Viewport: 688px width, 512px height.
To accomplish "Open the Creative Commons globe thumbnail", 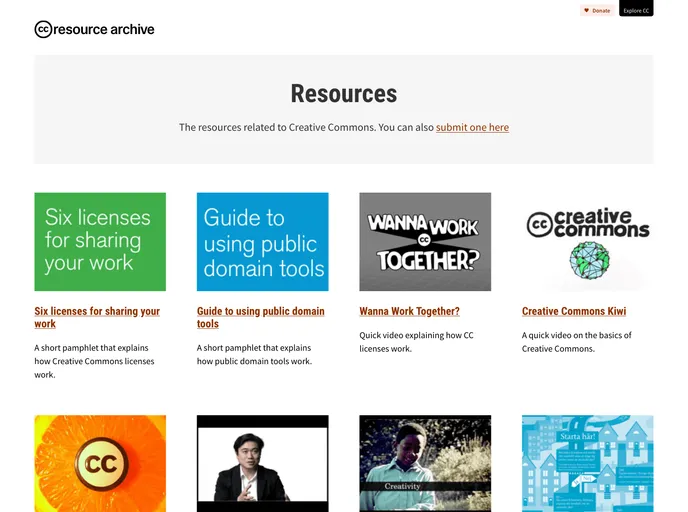I will pos(588,242).
